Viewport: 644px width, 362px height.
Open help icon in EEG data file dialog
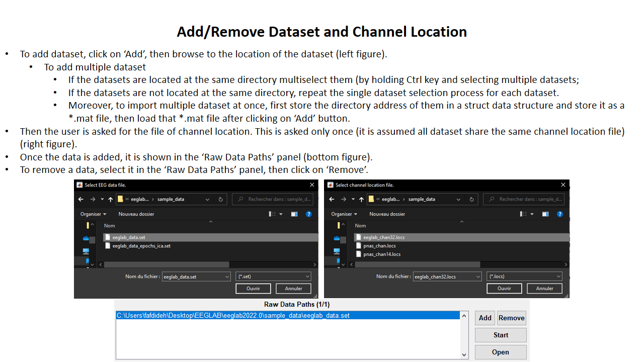pyautogui.click(x=309, y=214)
